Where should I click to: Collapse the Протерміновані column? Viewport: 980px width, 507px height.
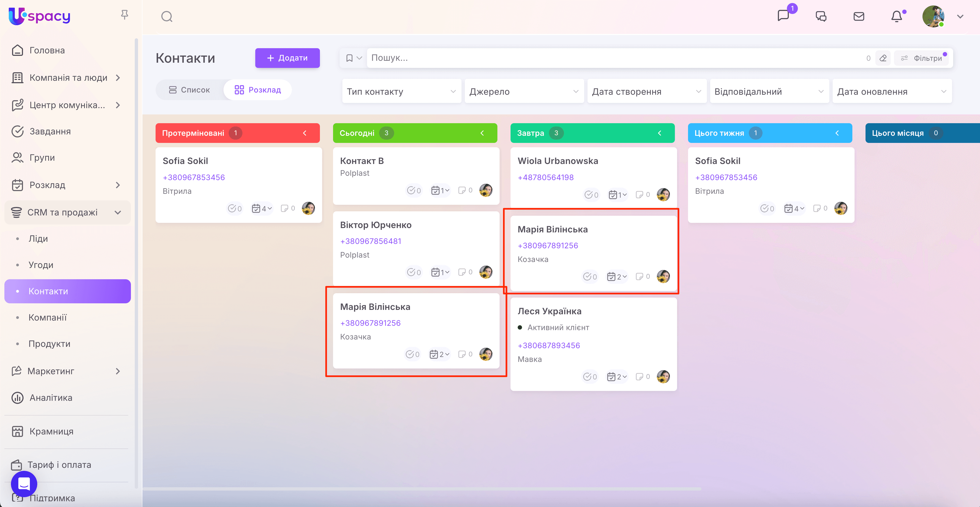[x=305, y=133]
